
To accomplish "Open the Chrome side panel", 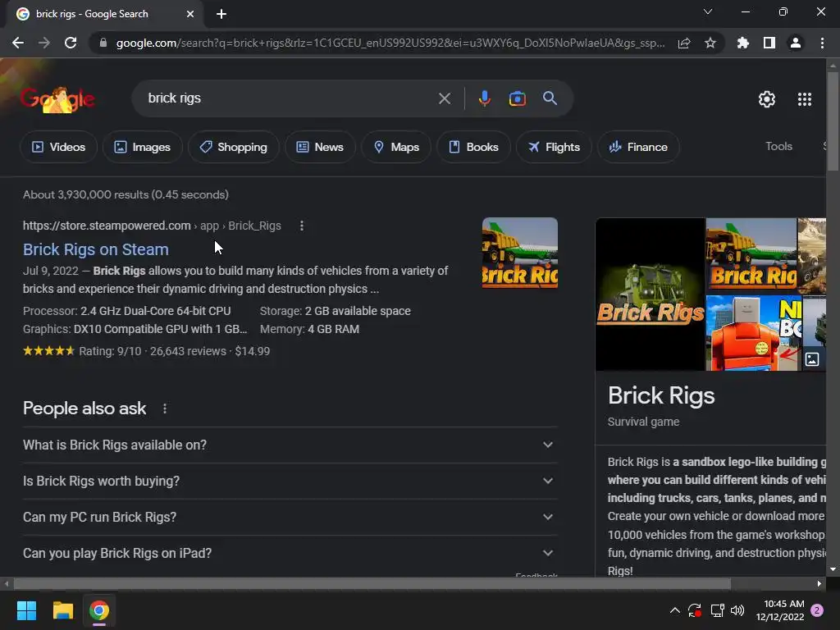I will (769, 43).
